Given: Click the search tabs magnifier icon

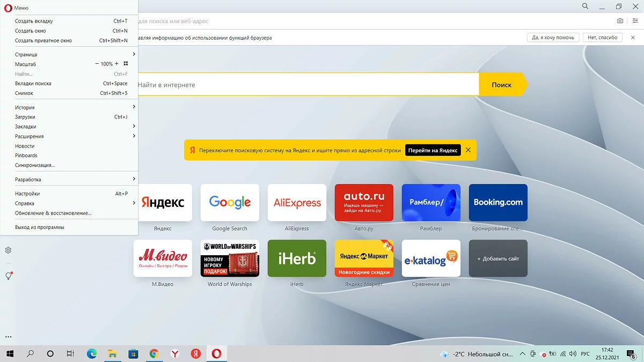Looking at the screenshot, I should tap(585, 6).
